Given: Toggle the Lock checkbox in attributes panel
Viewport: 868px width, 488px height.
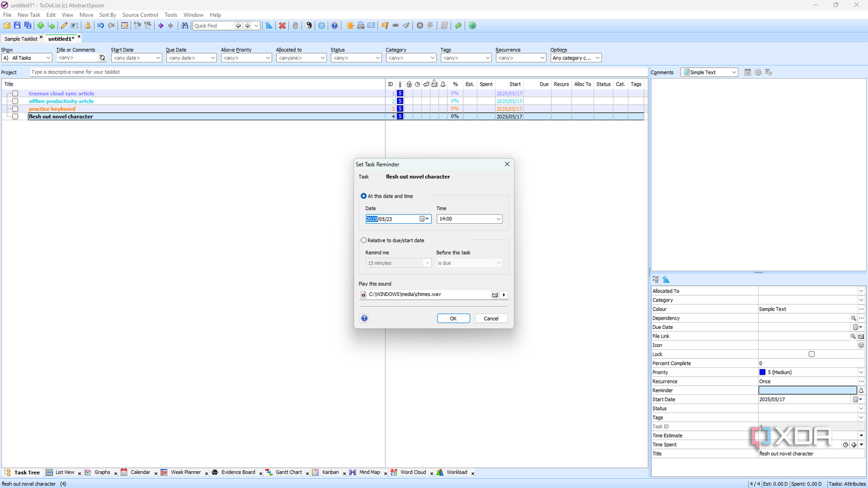Looking at the screenshot, I should coord(811,354).
